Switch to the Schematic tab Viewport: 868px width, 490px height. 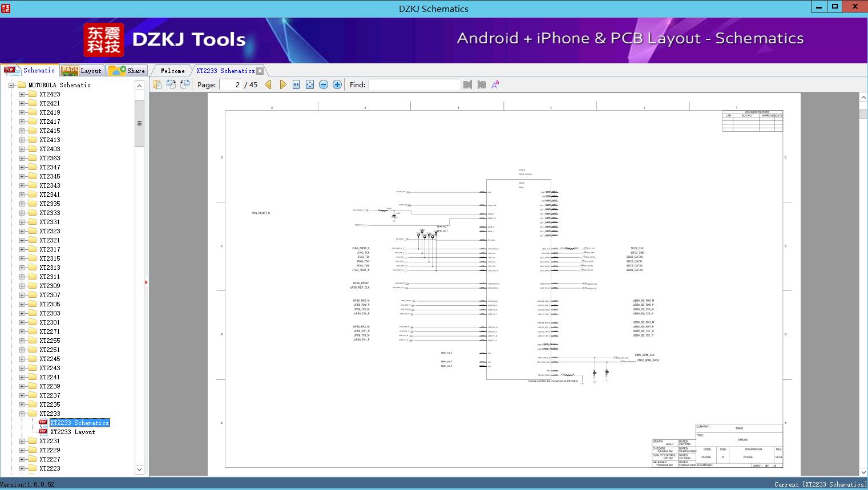[x=30, y=70]
